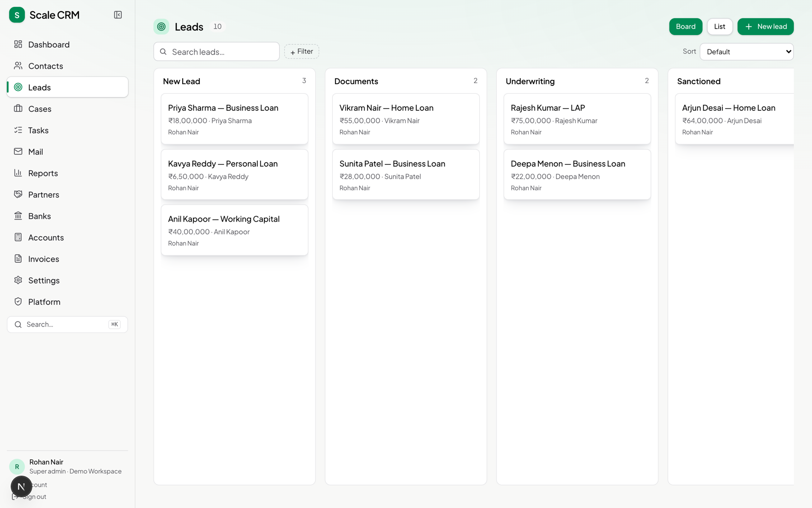Click the Invoices document icon
The image size is (812, 508).
[18, 259]
